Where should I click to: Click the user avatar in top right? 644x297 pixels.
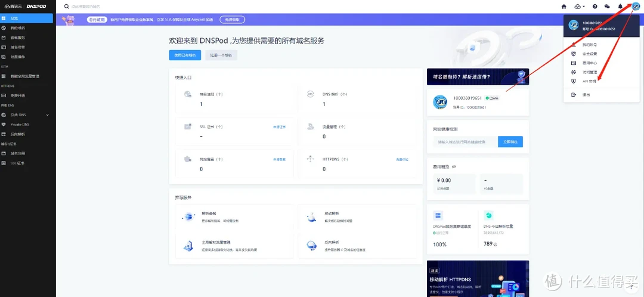click(636, 6)
